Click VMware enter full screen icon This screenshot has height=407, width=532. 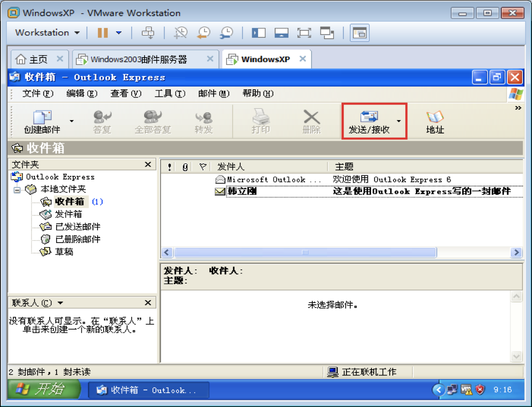coord(304,33)
